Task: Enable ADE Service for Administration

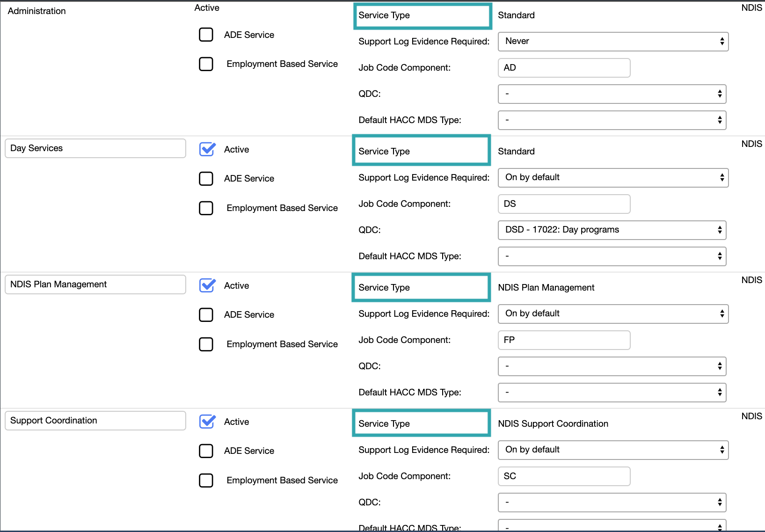Action: click(x=206, y=35)
